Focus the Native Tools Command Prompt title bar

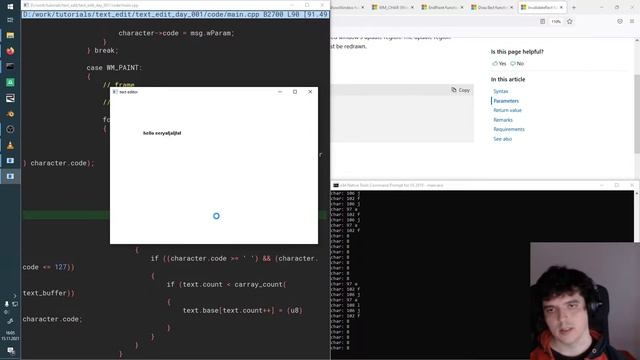tap(484, 185)
